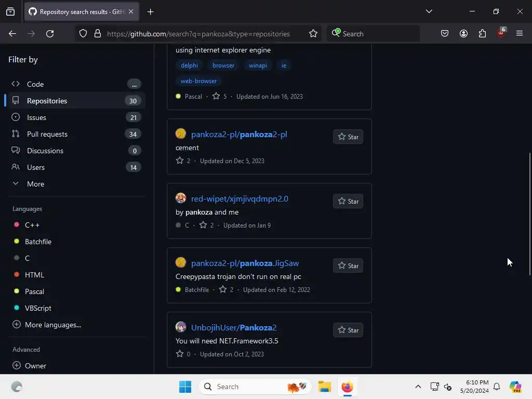The width and height of the screenshot is (532, 399).
Task: Filter results by Users
Action: pyautogui.click(x=76, y=167)
